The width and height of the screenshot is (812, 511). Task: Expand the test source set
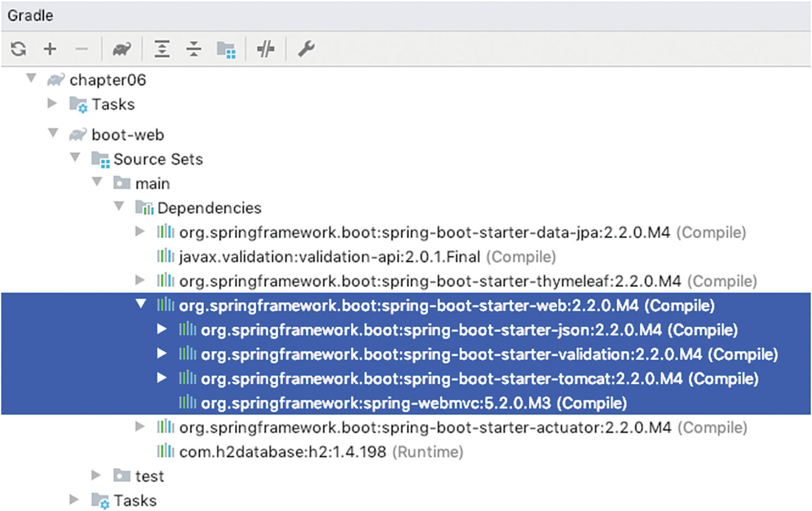coord(96,475)
